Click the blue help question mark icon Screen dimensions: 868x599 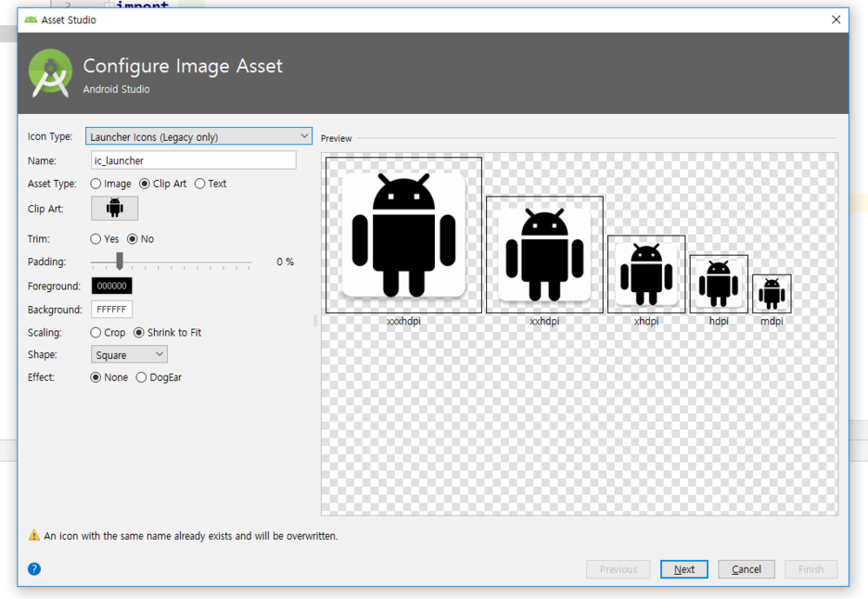click(34, 568)
